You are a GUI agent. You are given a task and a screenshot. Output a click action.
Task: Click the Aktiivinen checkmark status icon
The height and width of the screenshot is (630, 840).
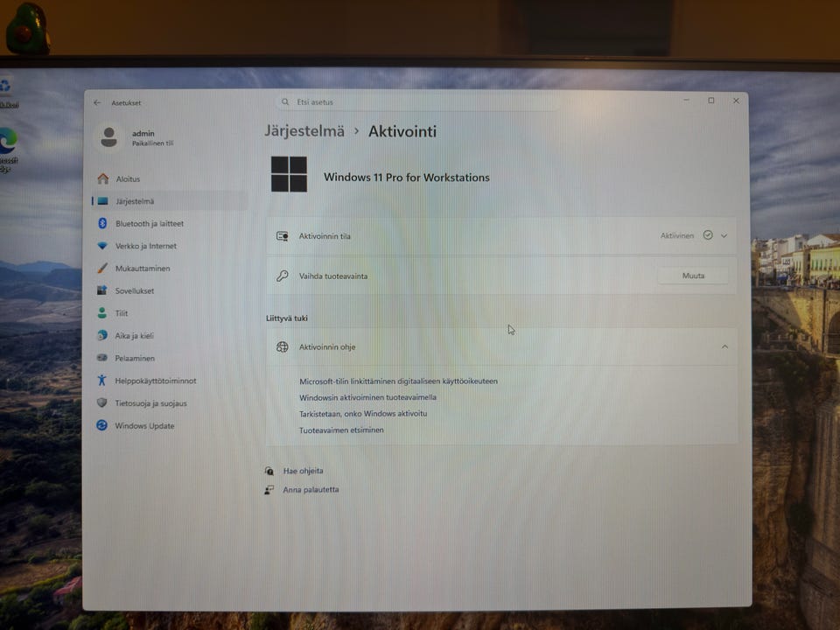(x=708, y=235)
